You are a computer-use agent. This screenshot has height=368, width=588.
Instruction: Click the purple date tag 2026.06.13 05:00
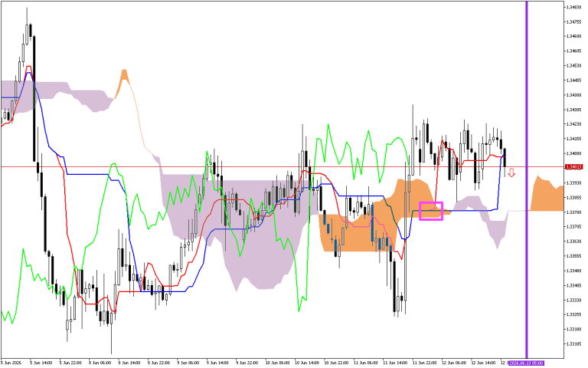pos(526,363)
